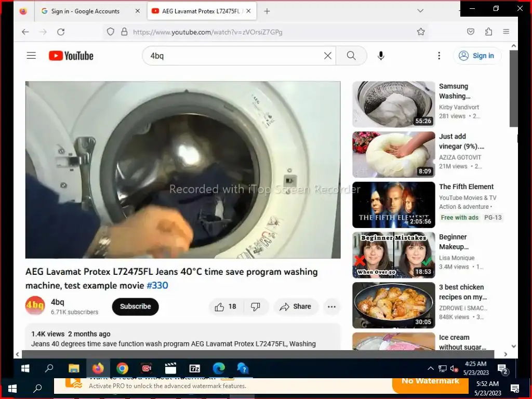Open notification center showing 2 notifications
Viewport: 532px width, 399px height.
(x=502, y=369)
